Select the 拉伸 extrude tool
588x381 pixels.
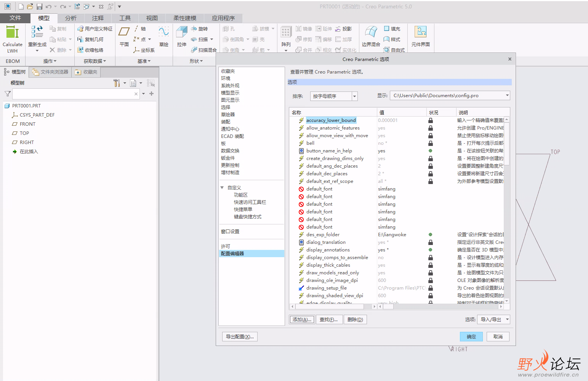(182, 37)
